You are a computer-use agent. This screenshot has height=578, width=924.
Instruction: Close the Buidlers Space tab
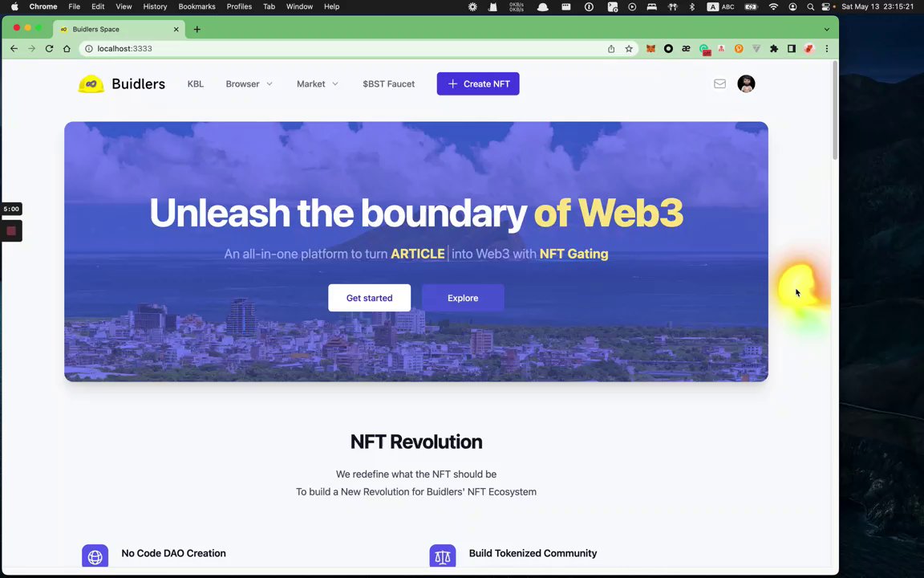click(176, 29)
